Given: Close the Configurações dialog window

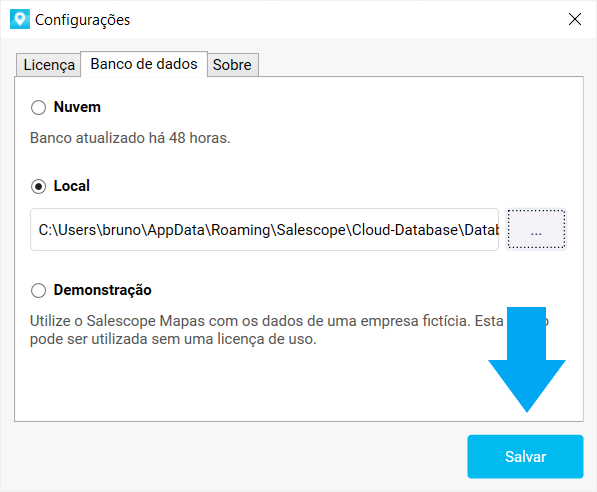Looking at the screenshot, I should [x=575, y=19].
